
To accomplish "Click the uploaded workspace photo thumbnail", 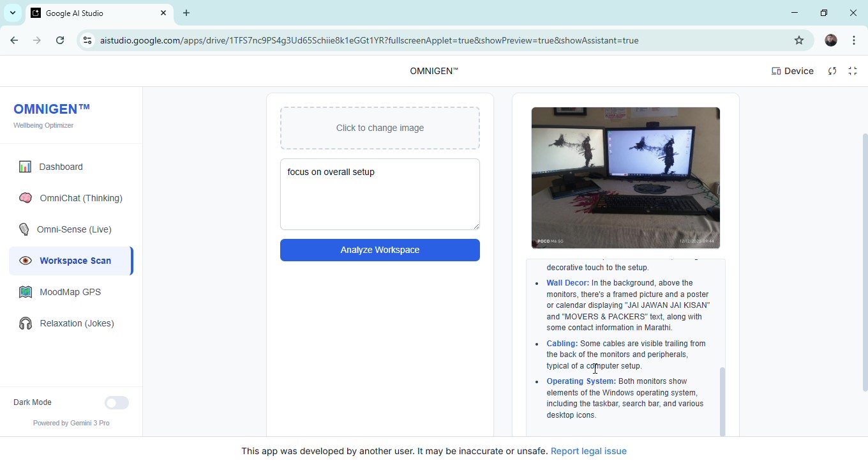I will (625, 178).
